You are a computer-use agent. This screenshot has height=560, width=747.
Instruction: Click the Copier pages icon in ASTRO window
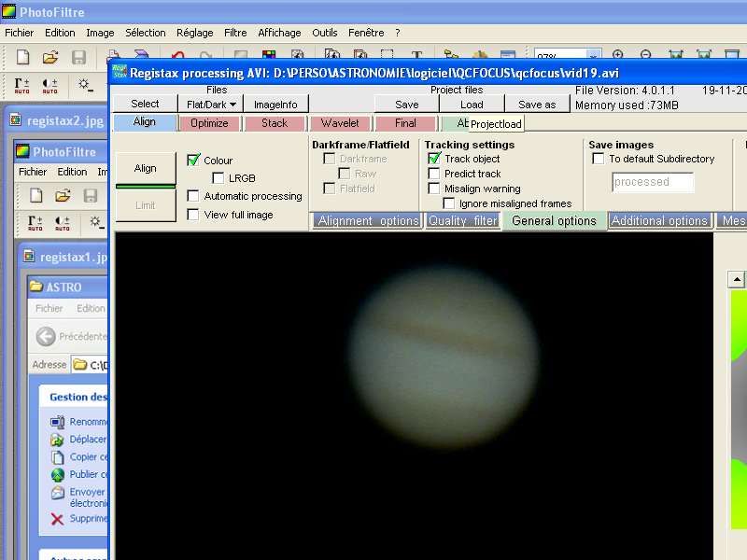(x=58, y=457)
